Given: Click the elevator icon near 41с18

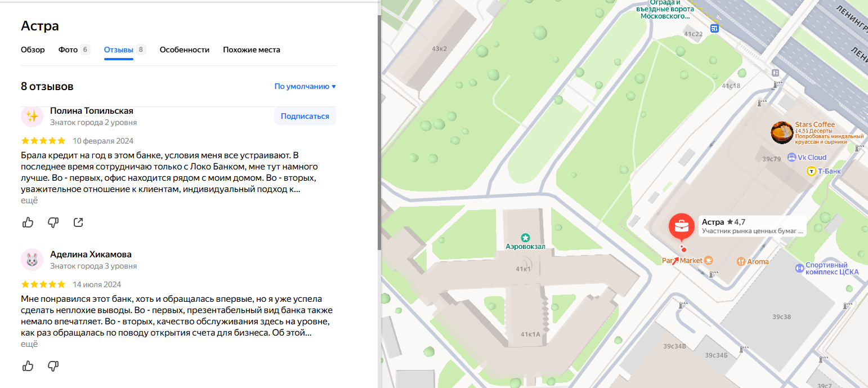Looking at the screenshot, I should coord(776,73).
